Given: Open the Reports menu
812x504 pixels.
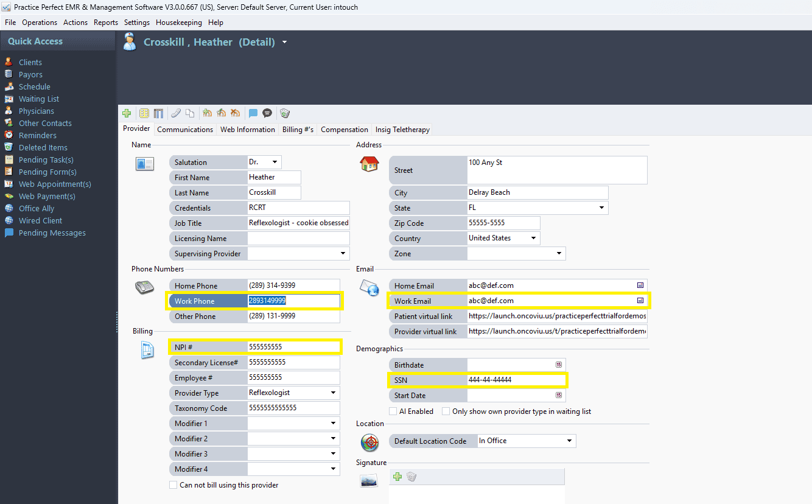Looking at the screenshot, I should tap(106, 23).
